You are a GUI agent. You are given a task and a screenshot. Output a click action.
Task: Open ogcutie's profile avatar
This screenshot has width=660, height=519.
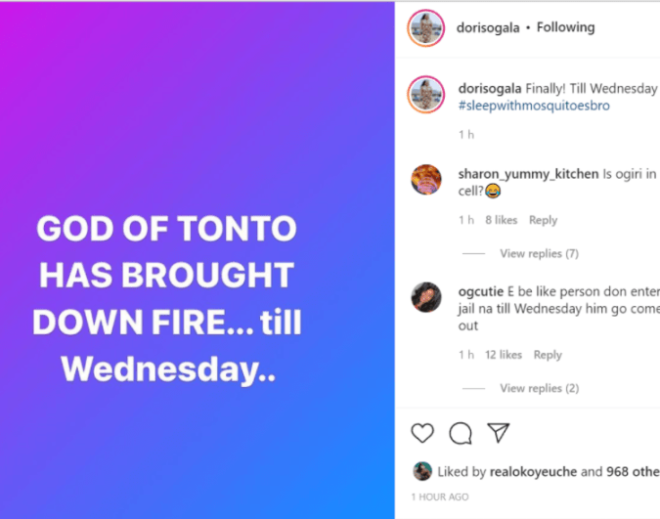click(427, 297)
